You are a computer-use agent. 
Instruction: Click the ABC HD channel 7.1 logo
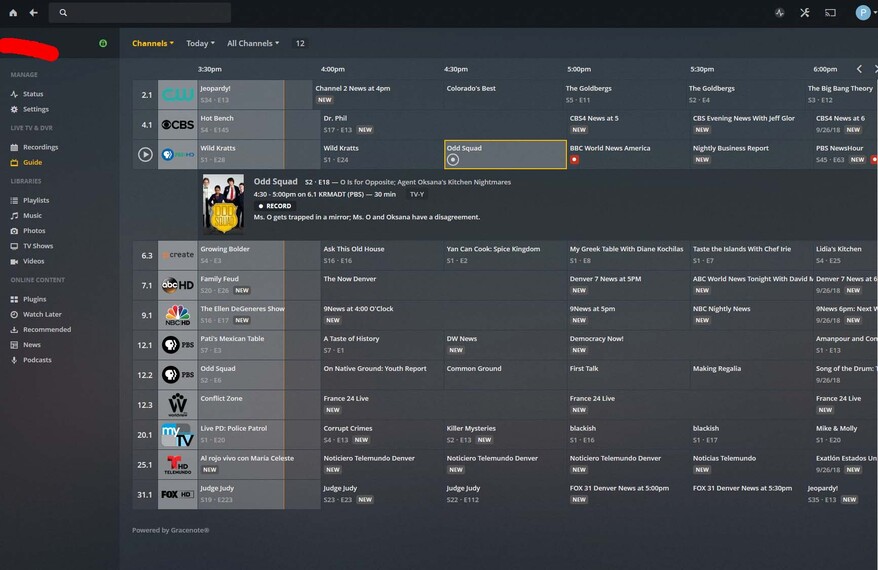178,285
